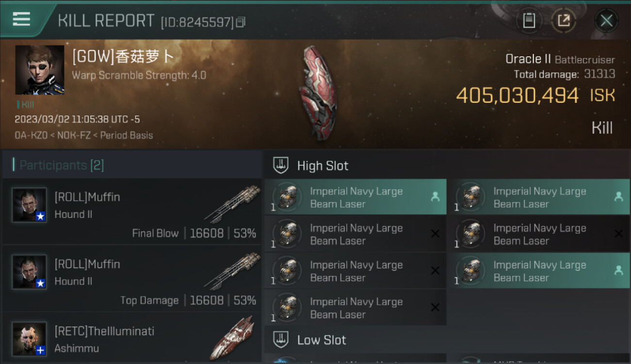631x364 pixels.
Task: Tap the share/export report icon
Action: 564,20
